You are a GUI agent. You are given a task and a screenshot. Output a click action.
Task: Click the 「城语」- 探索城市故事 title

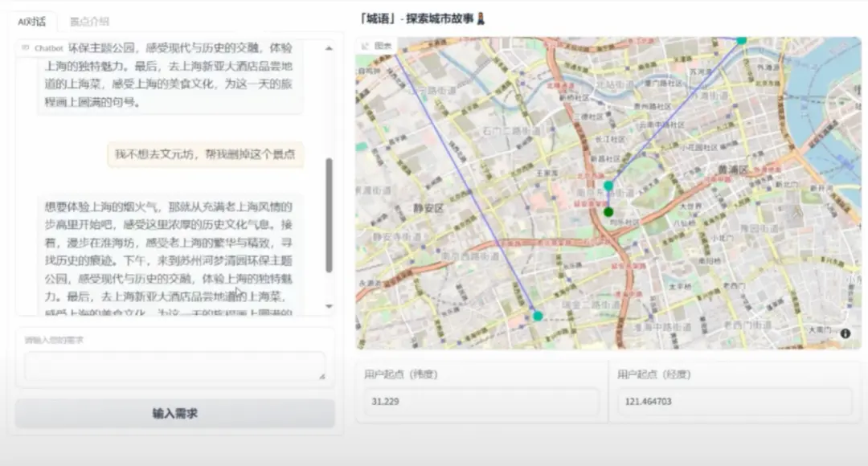pos(423,18)
